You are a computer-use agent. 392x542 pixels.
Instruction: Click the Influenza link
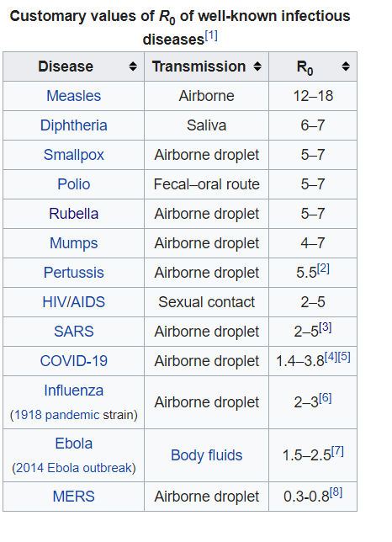pyautogui.click(x=73, y=391)
